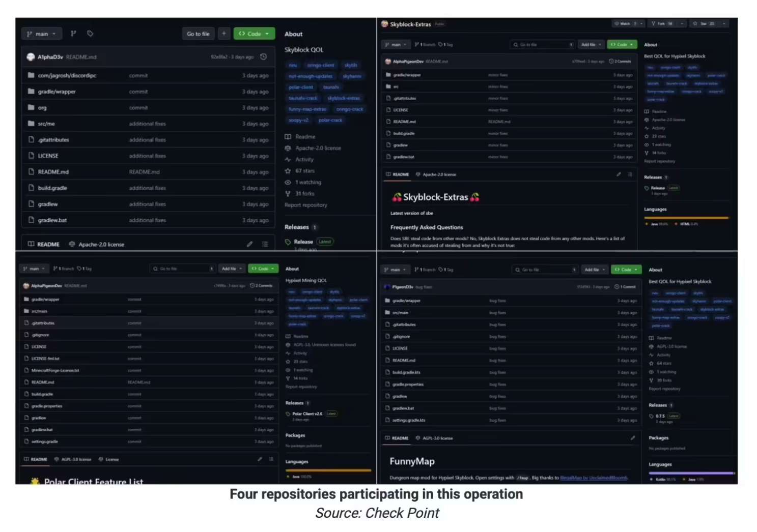Click Go to file in A1phaD3v repo
757x532 pixels.
[198, 34]
